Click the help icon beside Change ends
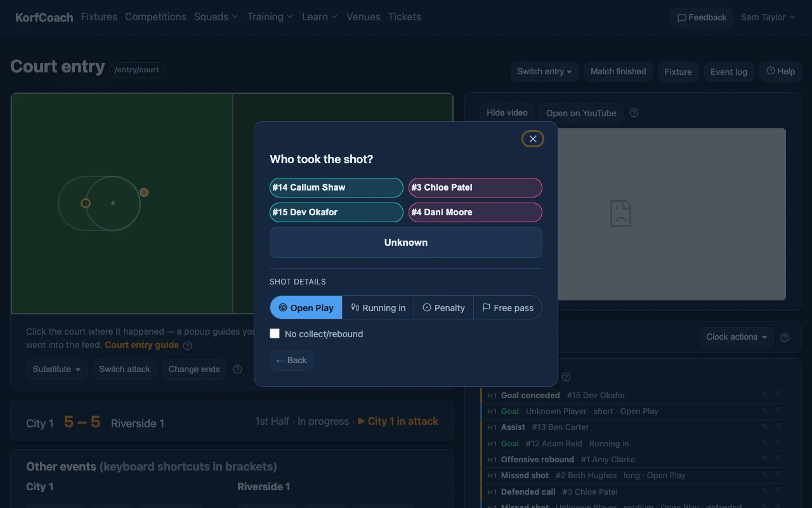Viewport: 812px width, 508px height. coord(237,369)
